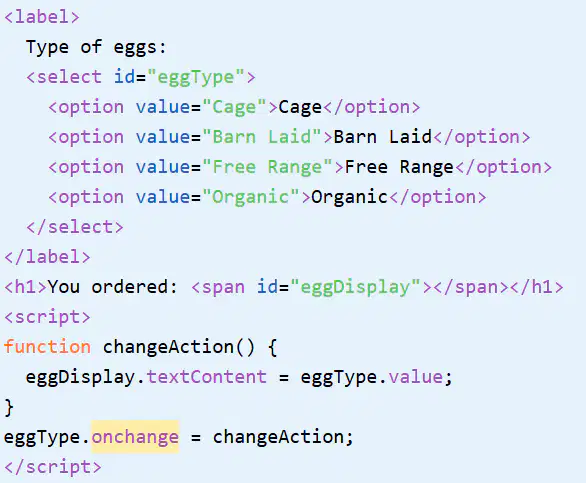Viewport: 586px width, 483px height.
Task: Click the 'Barn Laid' option value string
Action: 262,137
